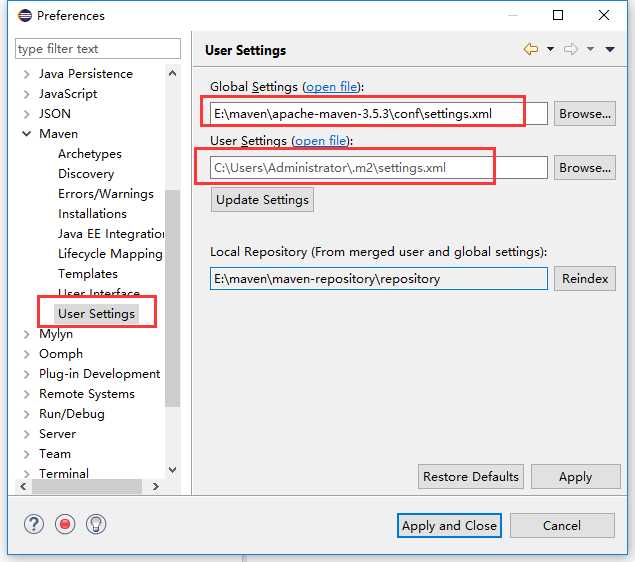635x562 pixels.
Task: Open the back history dropdown arrow
Action: pyautogui.click(x=549, y=50)
